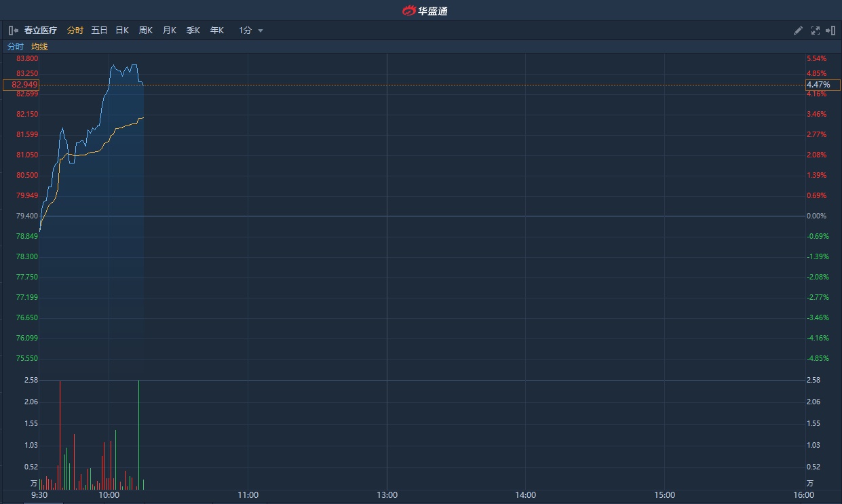Click the 春立医疗 stock name
This screenshot has width=842, height=504.
tap(41, 31)
